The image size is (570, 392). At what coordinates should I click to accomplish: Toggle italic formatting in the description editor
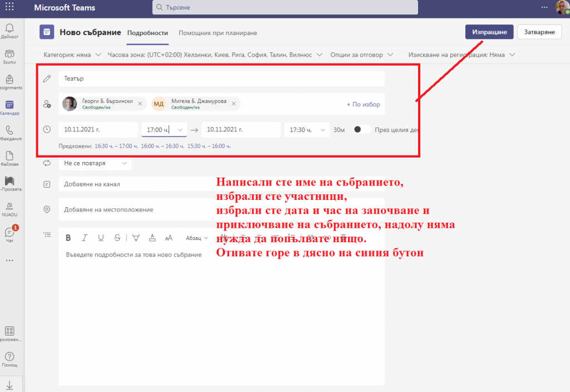tap(84, 237)
